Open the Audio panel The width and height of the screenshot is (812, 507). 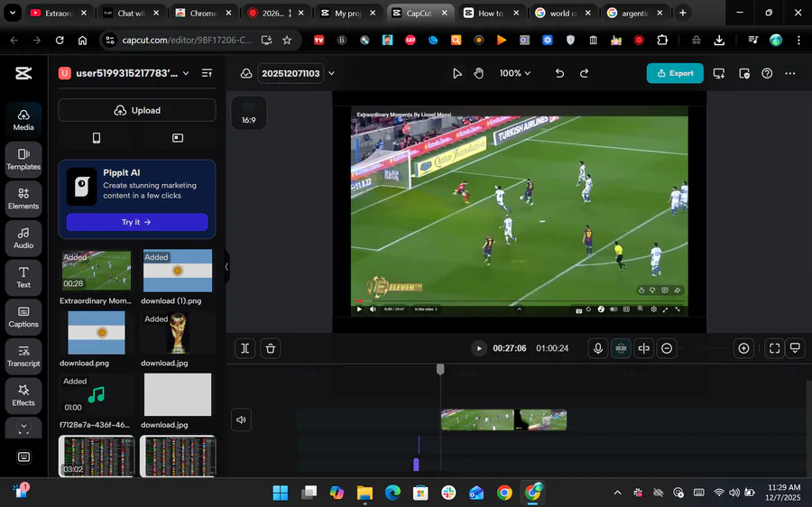pyautogui.click(x=23, y=238)
